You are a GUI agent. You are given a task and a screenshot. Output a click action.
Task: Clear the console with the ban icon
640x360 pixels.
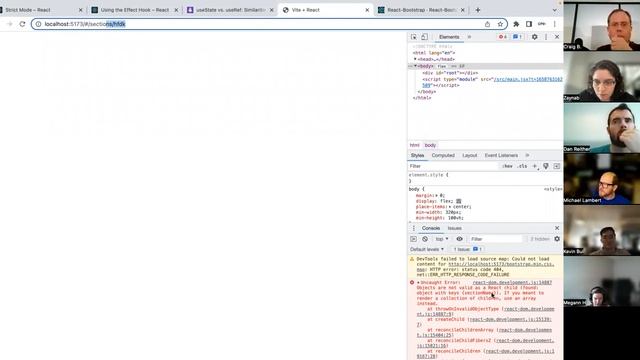pos(425,239)
